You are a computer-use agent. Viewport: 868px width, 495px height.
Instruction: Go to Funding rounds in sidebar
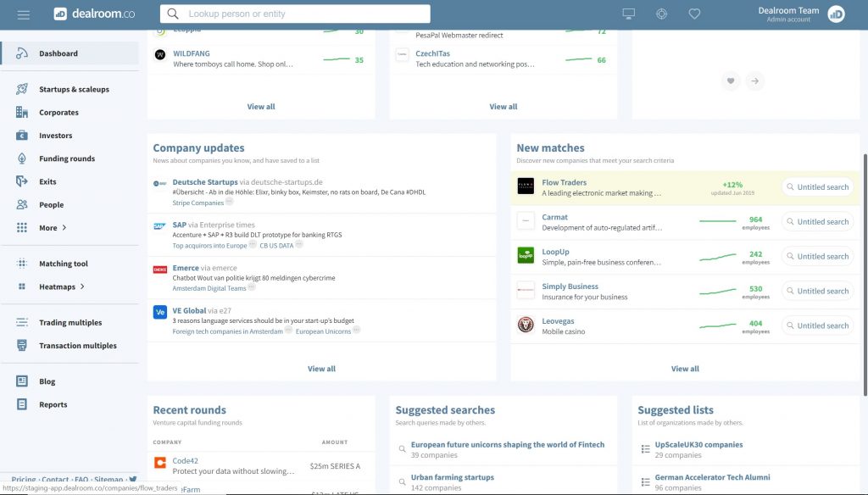pyautogui.click(x=66, y=159)
